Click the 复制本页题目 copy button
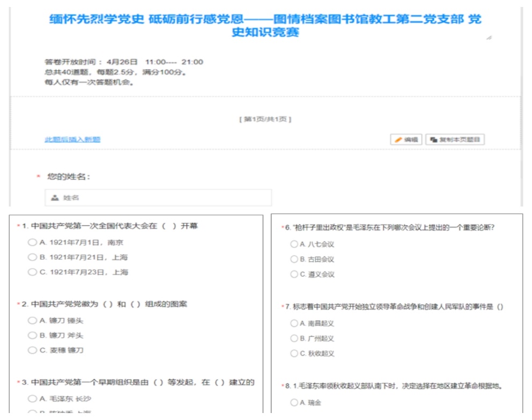The height and width of the screenshot is (420, 532). click(x=455, y=139)
